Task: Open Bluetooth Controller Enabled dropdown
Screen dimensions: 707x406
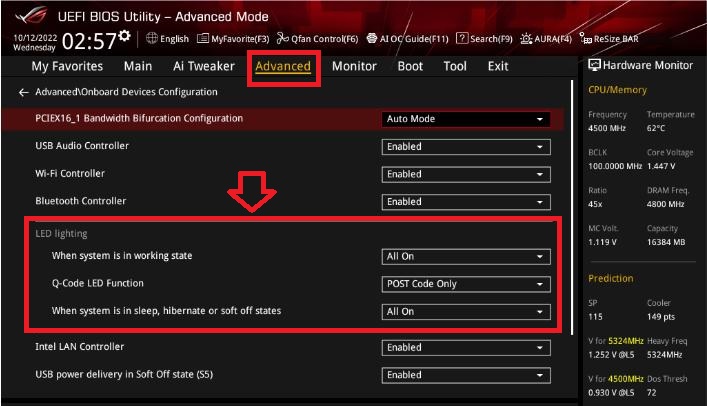Action: tap(466, 202)
